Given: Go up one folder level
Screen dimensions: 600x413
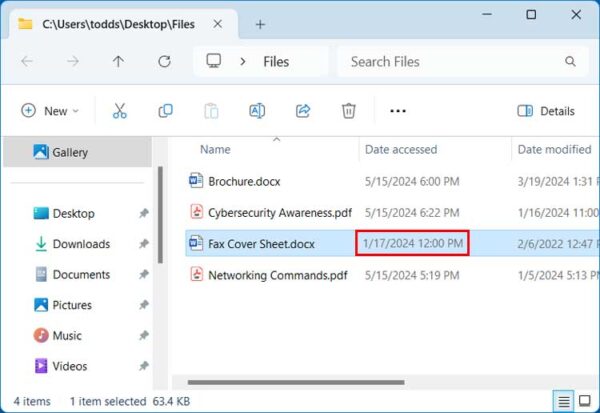Looking at the screenshot, I should tap(118, 61).
